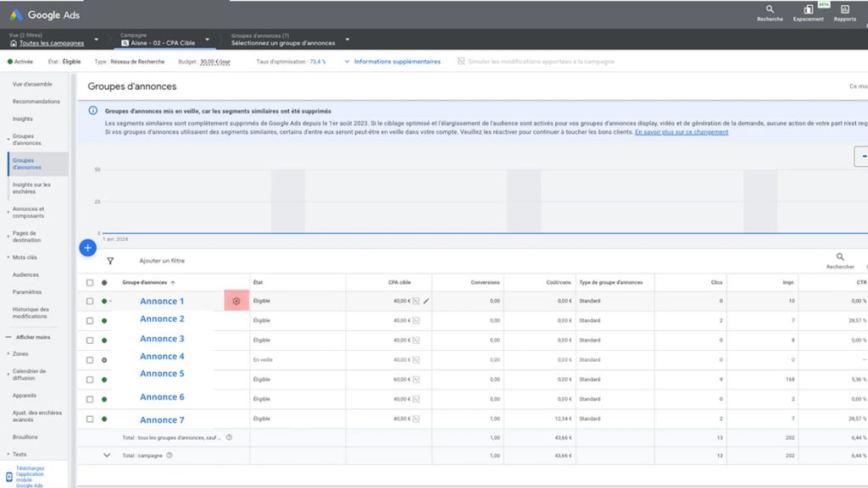Click the green status dot for Annonce 7

pyautogui.click(x=104, y=419)
